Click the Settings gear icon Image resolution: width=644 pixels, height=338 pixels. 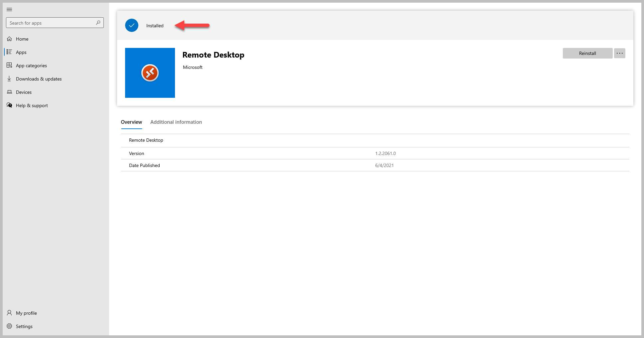point(9,326)
